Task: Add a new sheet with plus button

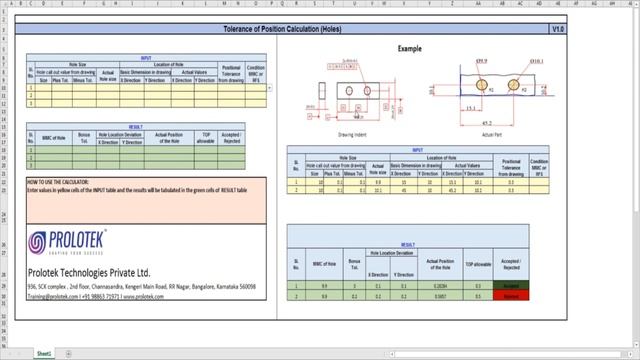Action: 69,354
